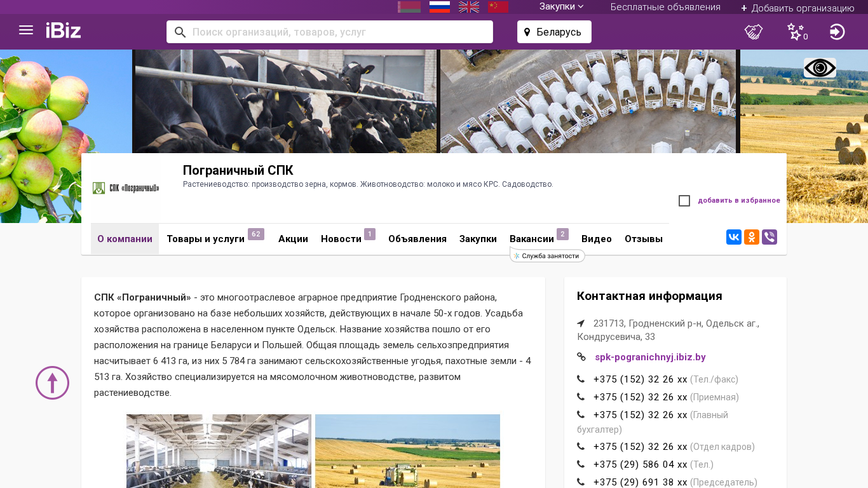
Task: Click the favorites counter showing 0
Action: click(806, 37)
